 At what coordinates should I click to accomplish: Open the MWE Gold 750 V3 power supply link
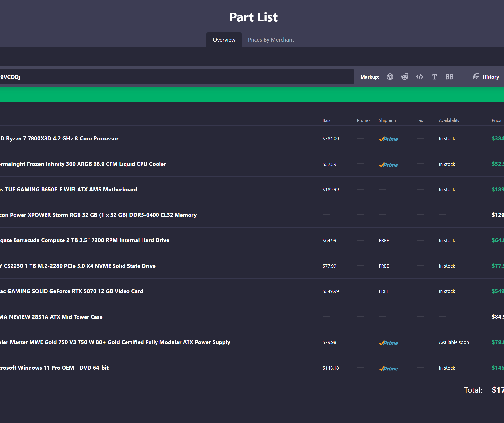(x=115, y=342)
